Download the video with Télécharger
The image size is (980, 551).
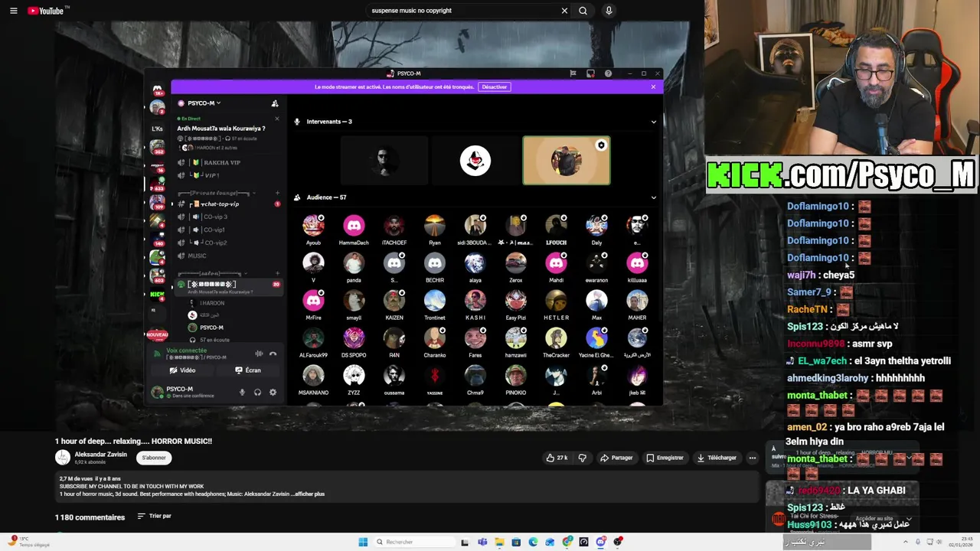pos(717,458)
